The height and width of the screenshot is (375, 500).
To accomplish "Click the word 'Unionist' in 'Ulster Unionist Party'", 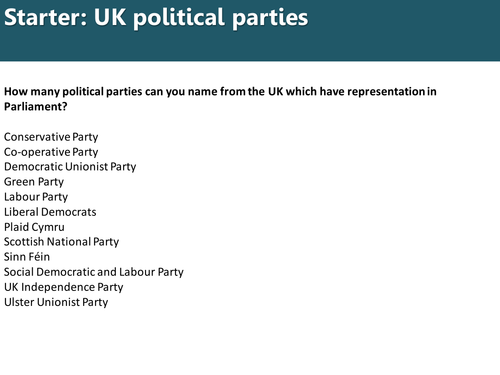I will point(58,302).
